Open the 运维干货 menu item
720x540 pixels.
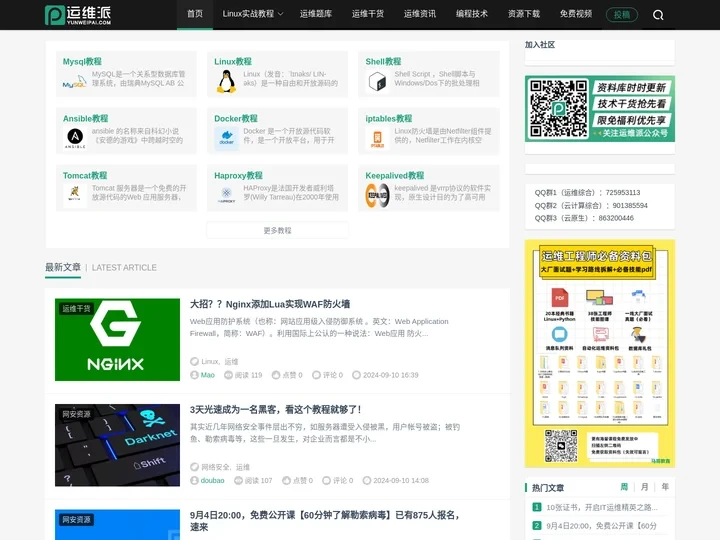coord(368,14)
